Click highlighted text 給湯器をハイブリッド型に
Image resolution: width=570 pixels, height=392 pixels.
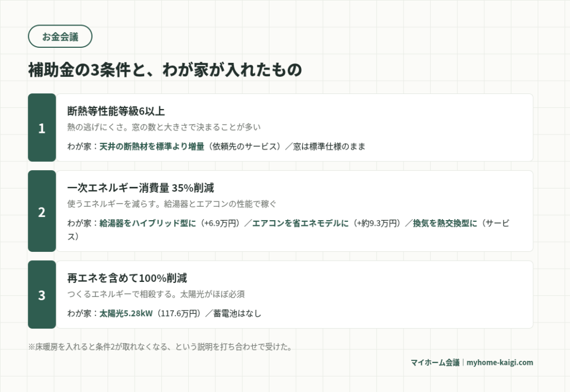coord(148,223)
